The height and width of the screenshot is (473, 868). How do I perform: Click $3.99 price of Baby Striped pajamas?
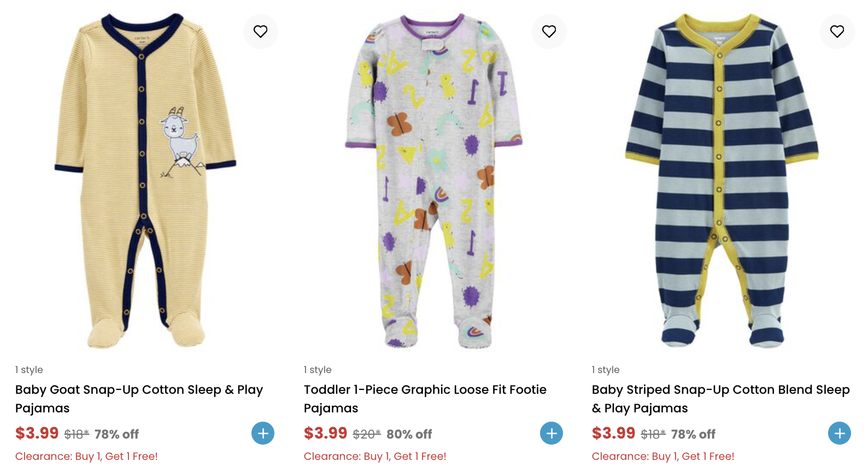[x=613, y=433]
